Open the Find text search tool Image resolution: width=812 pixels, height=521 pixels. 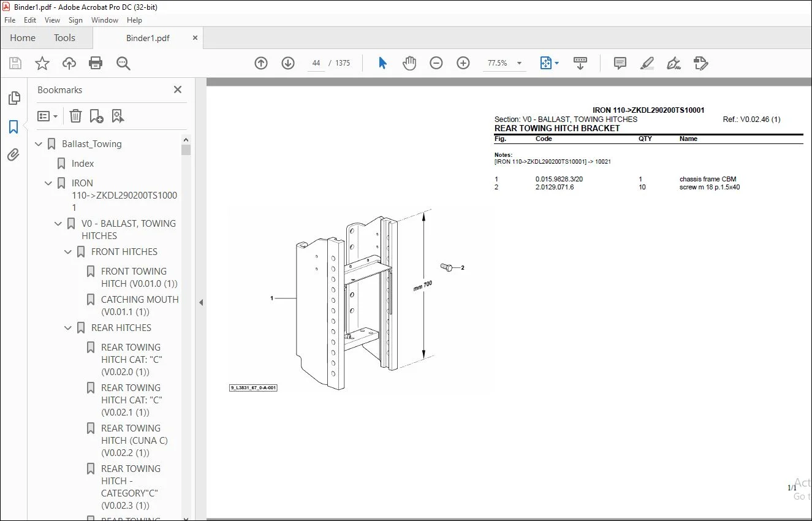(123, 63)
